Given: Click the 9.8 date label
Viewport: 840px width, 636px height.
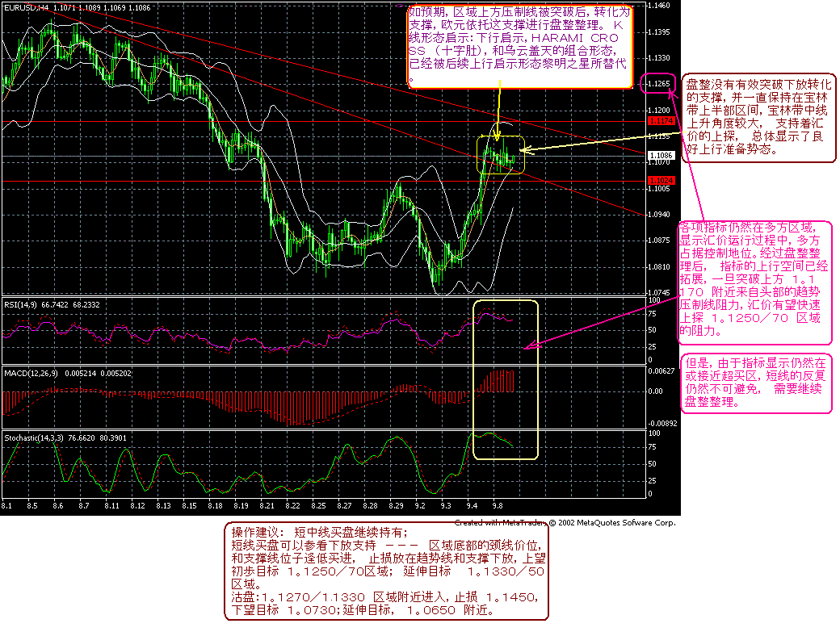Looking at the screenshot, I should [x=498, y=505].
